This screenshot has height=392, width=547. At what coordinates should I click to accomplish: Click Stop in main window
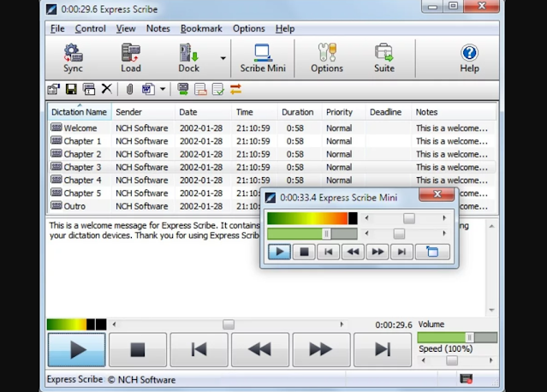[138, 349]
